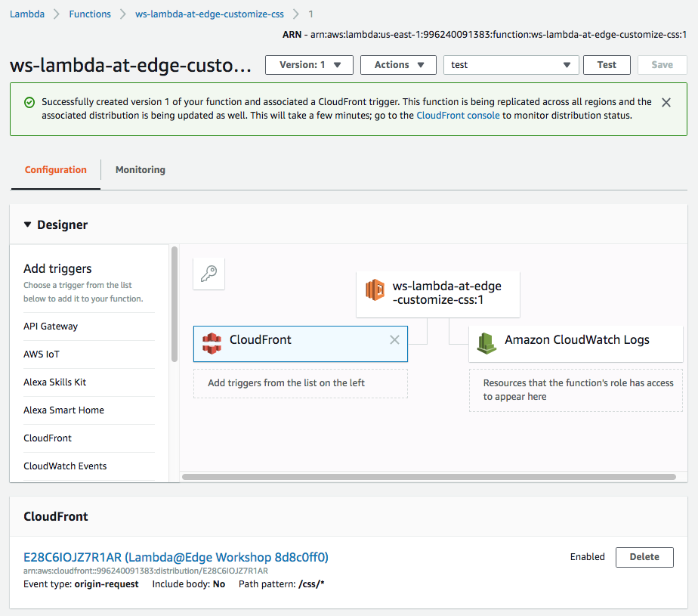
Task: Click the Save button
Action: tap(662, 65)
